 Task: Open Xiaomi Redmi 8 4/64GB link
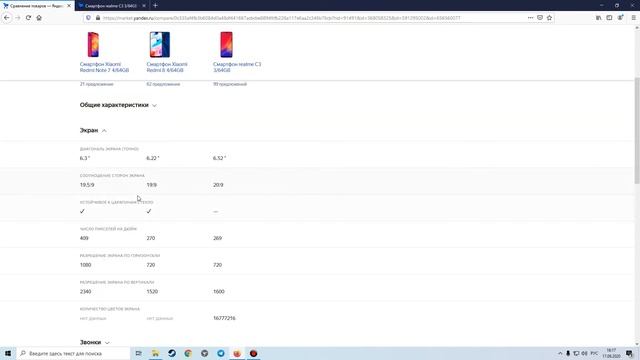[x=167, y=67]
